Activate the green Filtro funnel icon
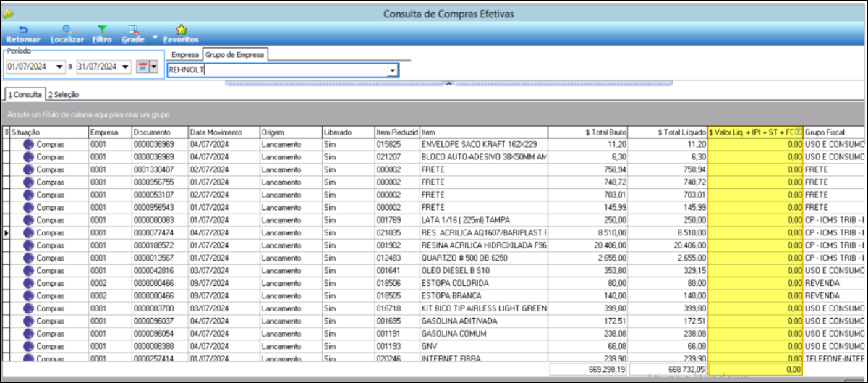The width and height of the screenshot is (868, 383). point(102,29)
